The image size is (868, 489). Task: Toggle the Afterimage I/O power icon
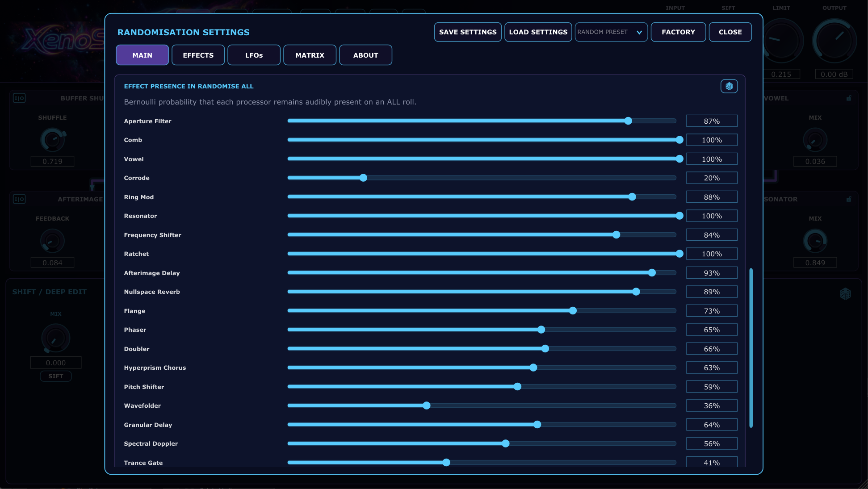pyautogui.click(x=19, y=199)
